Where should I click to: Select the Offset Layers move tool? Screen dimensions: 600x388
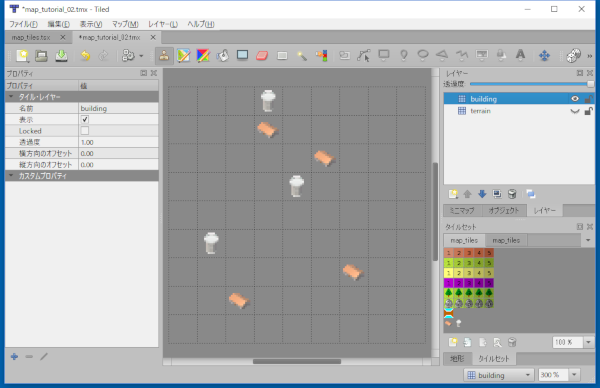point(544,56)
